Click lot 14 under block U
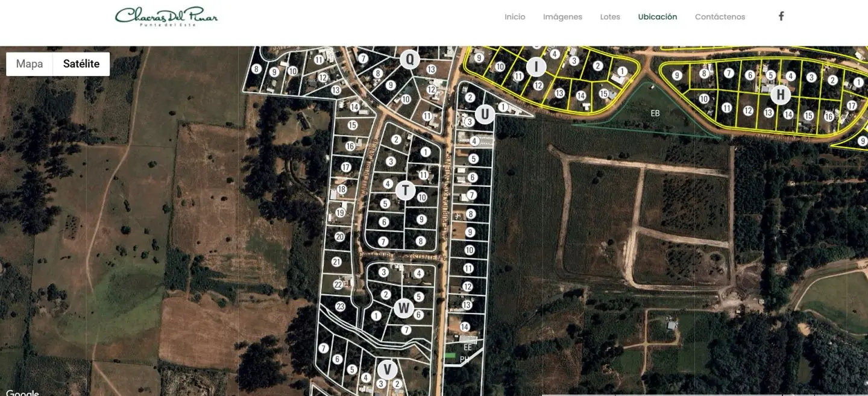The image size is (868, 396). point(464,327)
